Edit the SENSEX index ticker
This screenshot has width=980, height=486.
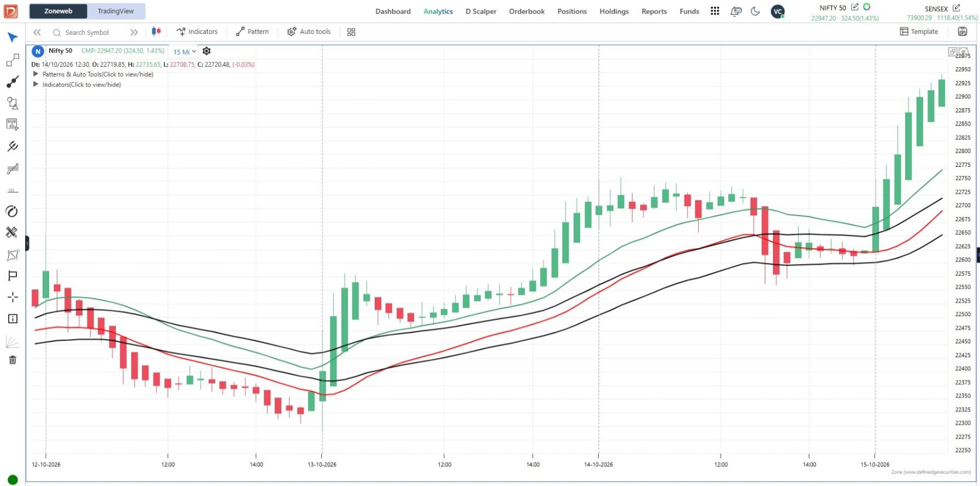(957, 8)
